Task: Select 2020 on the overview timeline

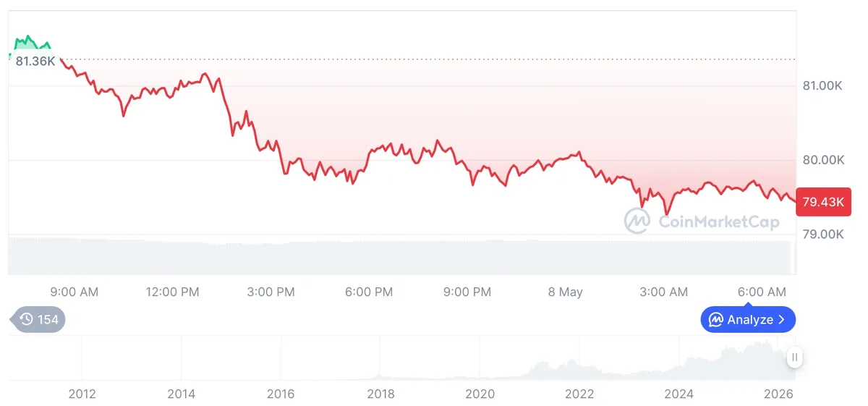Action: coord(480,394)
